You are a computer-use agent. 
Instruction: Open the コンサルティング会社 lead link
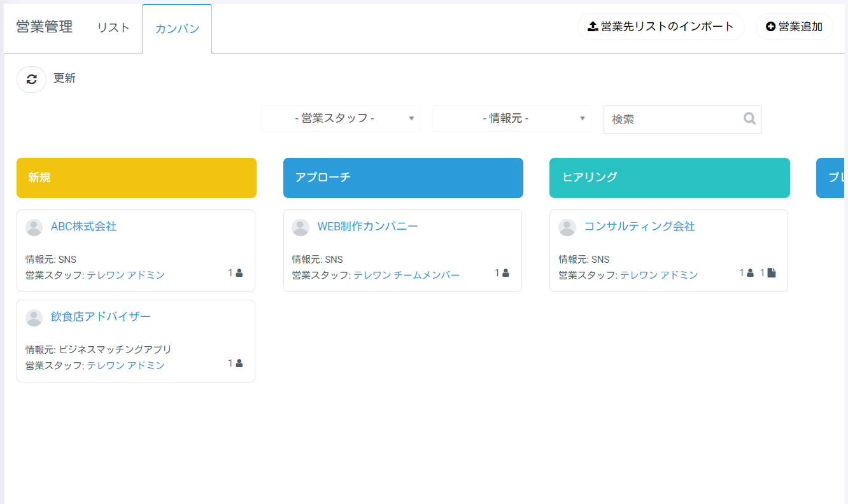click(x=639, y=227)
